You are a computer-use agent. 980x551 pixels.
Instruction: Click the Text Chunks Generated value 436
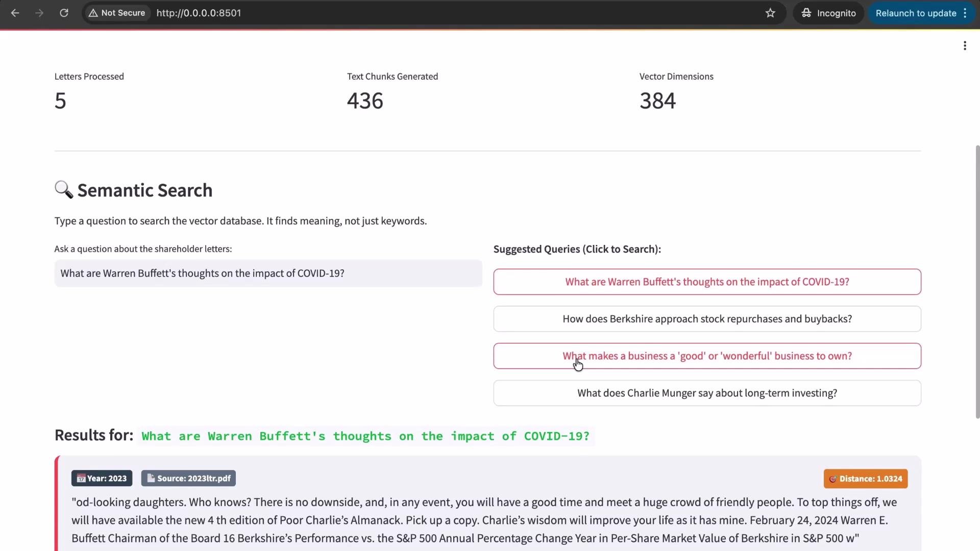[x=365, y=101]
